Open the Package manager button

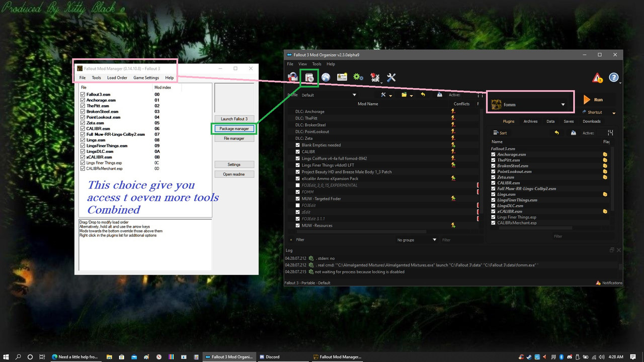click(234, 129)
